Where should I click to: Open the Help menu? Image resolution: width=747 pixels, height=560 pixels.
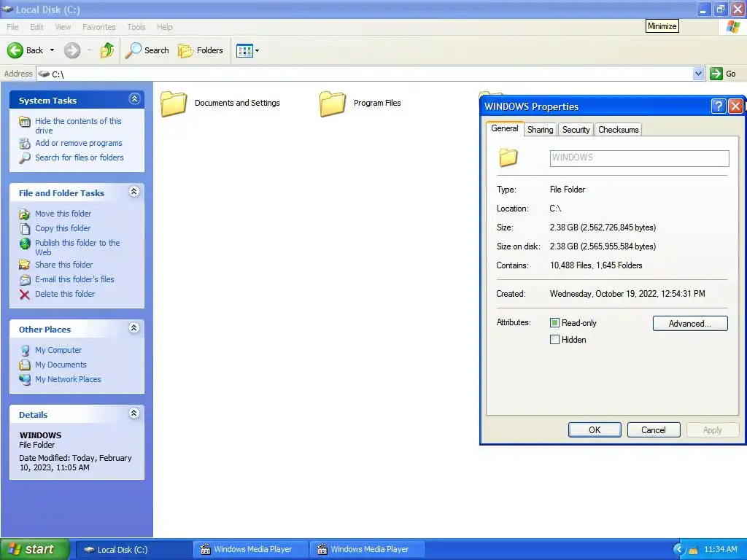click(x=164, y=27)
